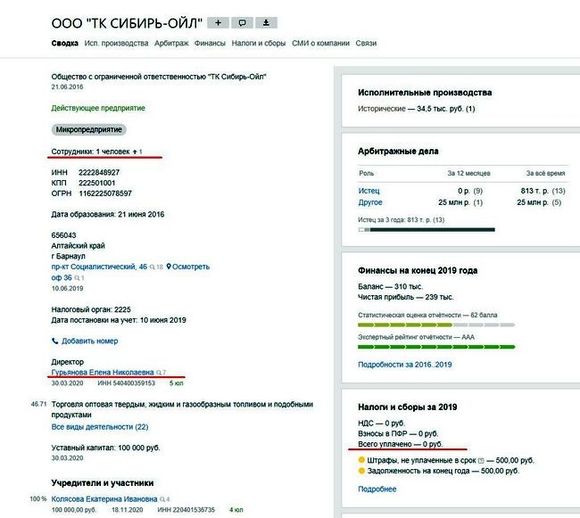The width and height of the screenshot is (580, 518).
Task: Open the Арбитраж tab
Action: 171,43
